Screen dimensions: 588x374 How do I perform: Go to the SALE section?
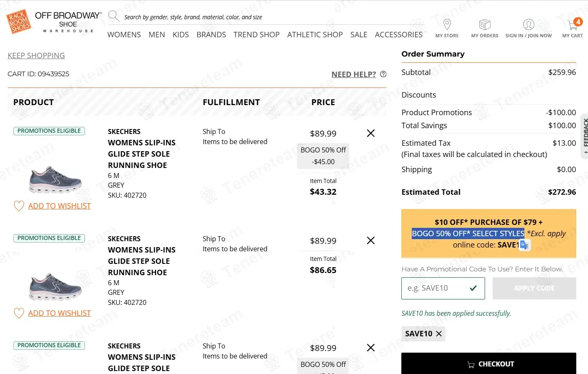coord(359,35)
